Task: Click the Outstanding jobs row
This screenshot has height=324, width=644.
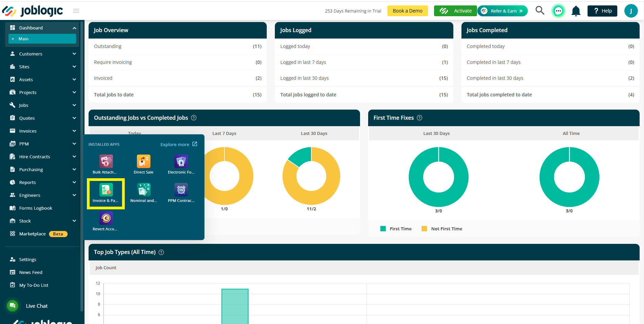Action: pos(177,46)
